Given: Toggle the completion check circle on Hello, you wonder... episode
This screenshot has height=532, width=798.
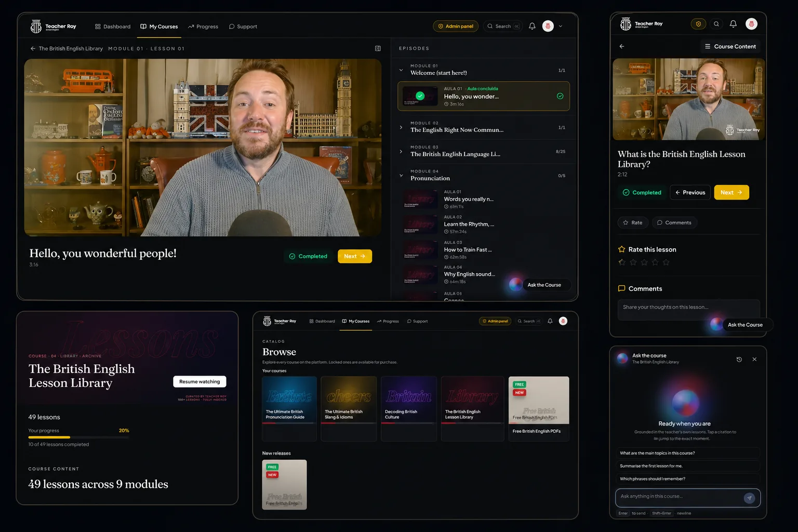Looking at the screenshot, I should pos(560,96).
